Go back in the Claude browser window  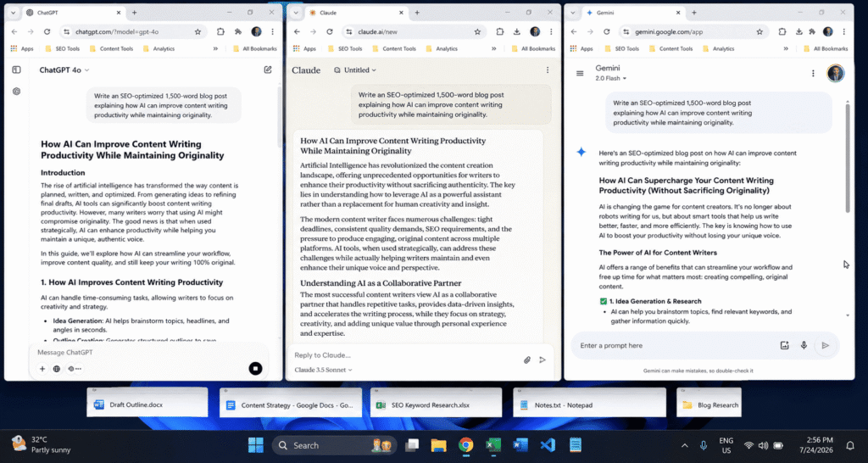(x=298, y=32)
